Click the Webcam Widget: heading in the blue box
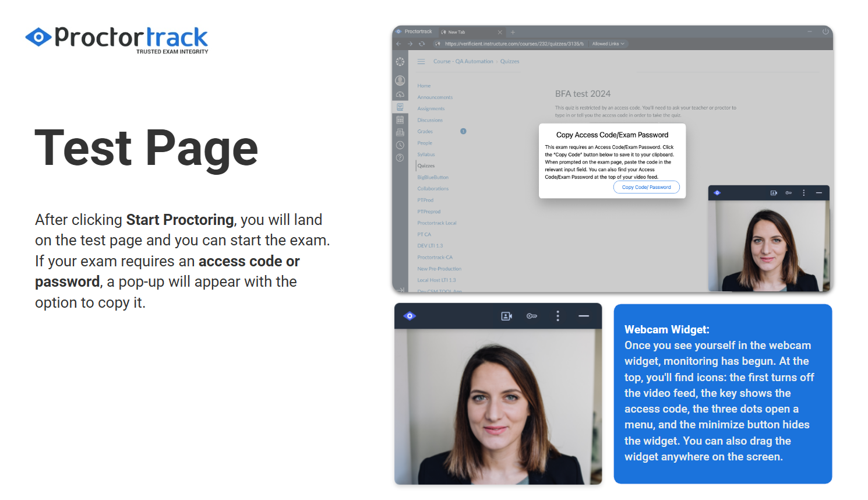 [667, 329]
